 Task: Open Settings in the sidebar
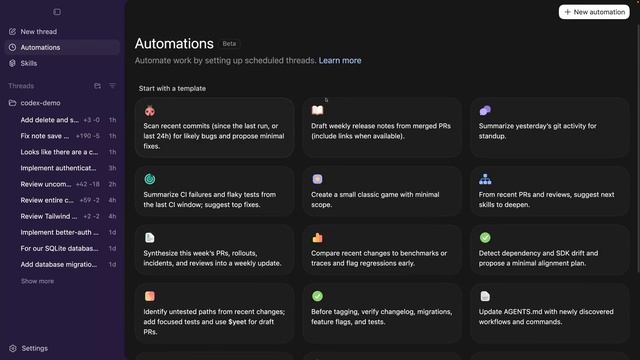point(62,348)
